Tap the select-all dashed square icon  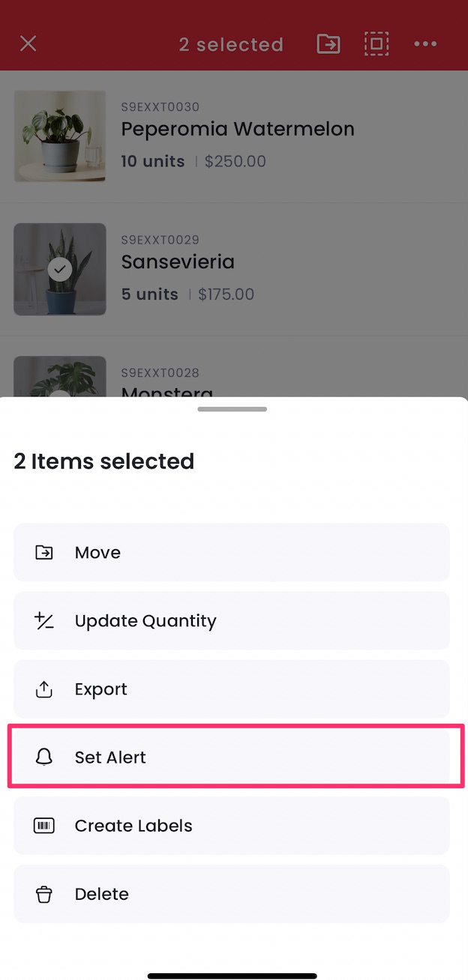[376, 44]
